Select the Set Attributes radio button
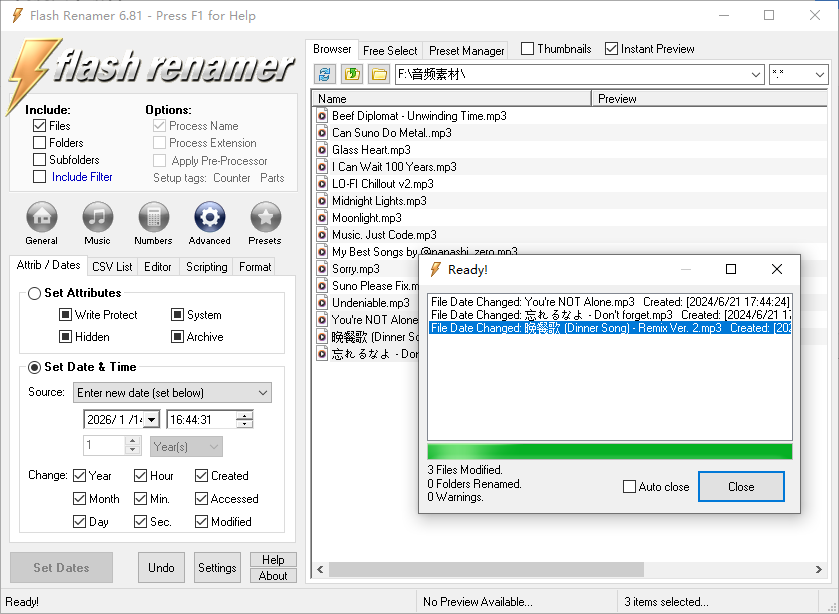This screenshot has height=614, width=839. tap(35, 293)
